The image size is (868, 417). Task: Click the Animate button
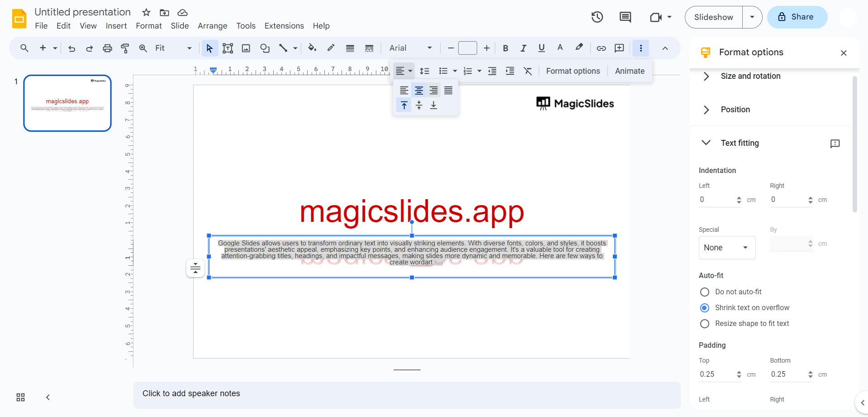point(630,71)
